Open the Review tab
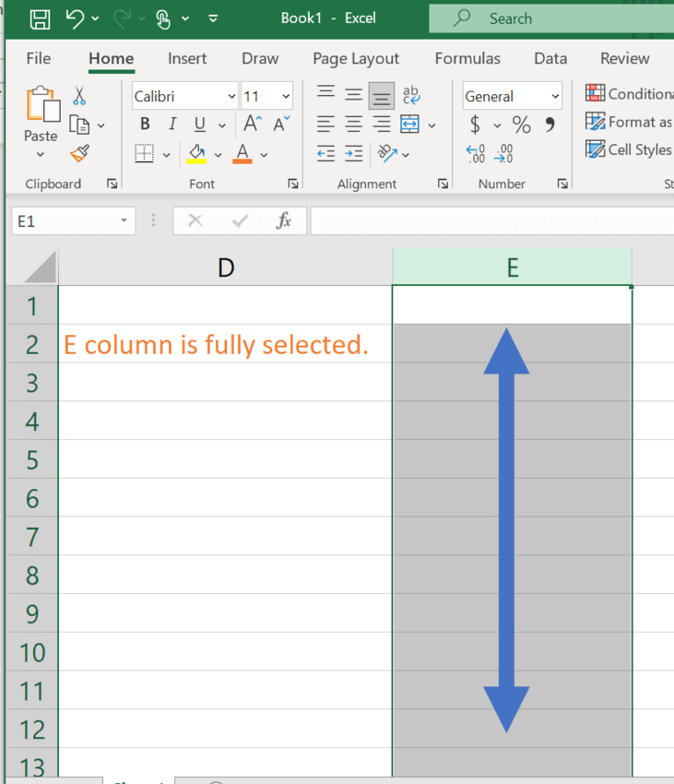Viewport: 674px width, 784px height. [625, 58]
